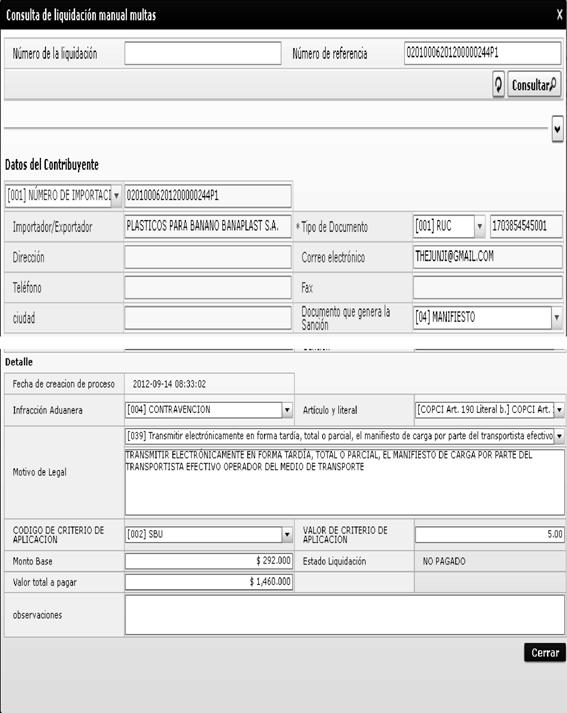This screenshot has width=567, height=713.
Task: Click the Correo electrónico field
Action: point(488,257)
